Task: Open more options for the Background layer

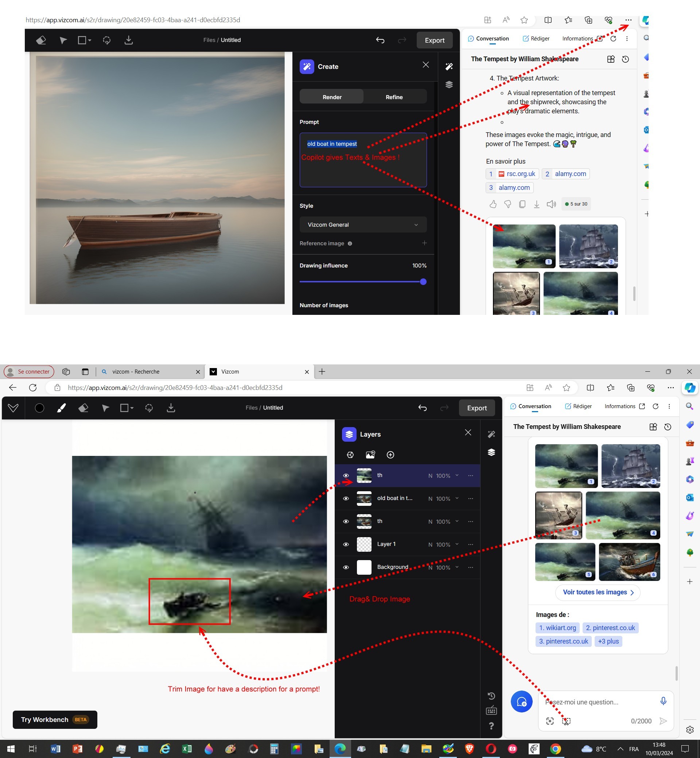Action: 470,567
